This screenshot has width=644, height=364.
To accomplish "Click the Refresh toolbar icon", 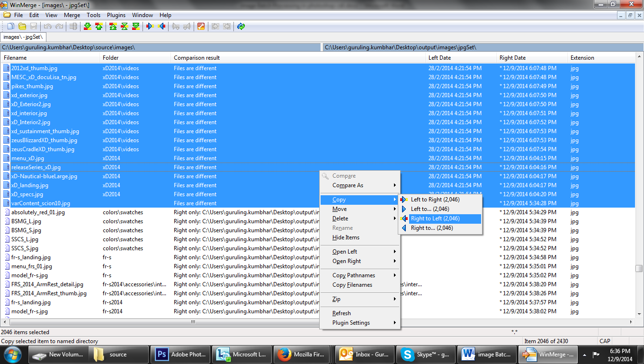I will click(x=241, y=27).
